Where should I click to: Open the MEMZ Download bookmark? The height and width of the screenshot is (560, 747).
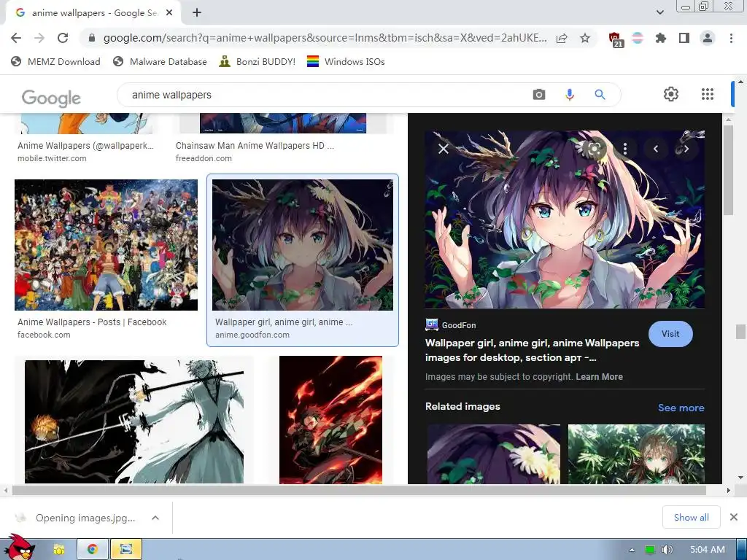click(x=55, y=61)
